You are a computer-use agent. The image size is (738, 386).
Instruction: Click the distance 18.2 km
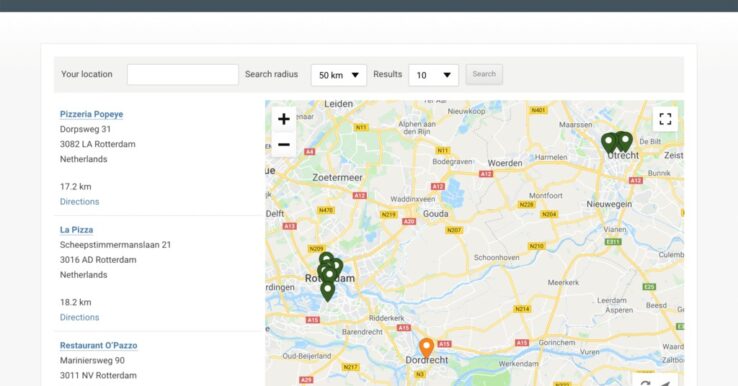coord(75,302)
